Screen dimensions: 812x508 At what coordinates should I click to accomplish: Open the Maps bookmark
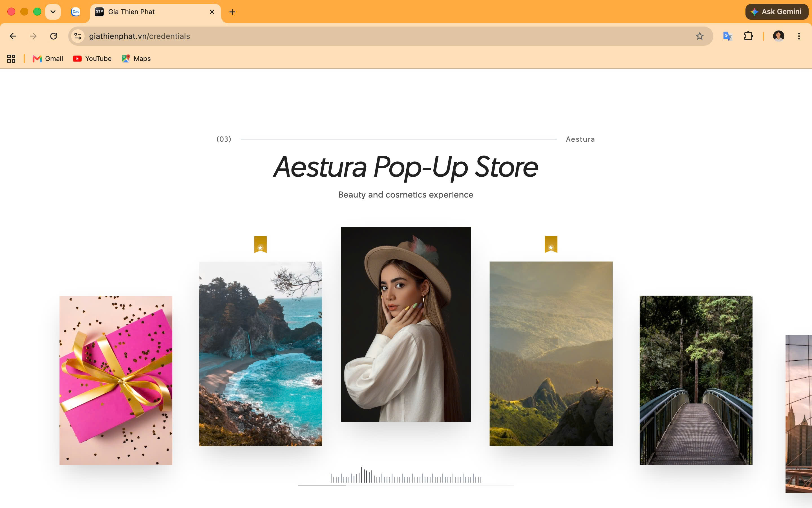136,58
